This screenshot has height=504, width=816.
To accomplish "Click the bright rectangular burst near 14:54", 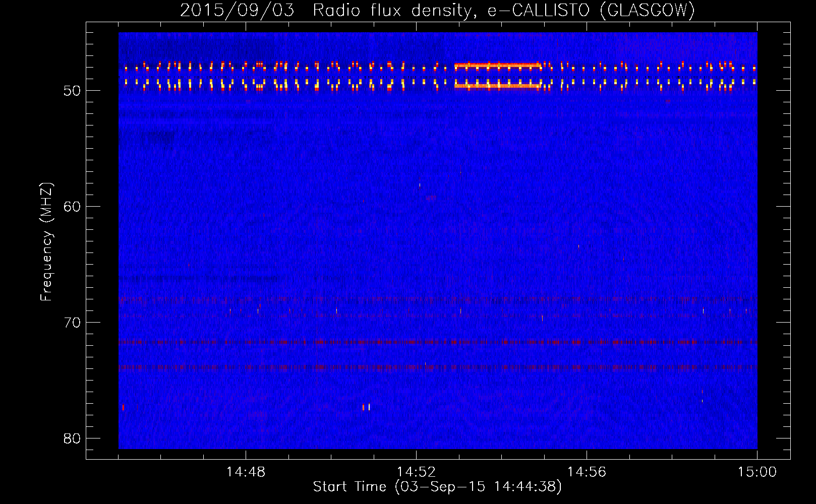I will click(x=498, y=76).
